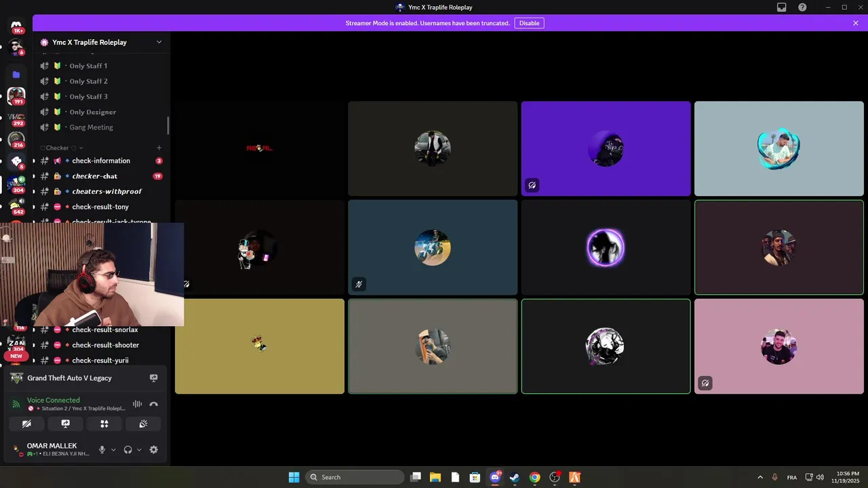The width and height of the screenshot is (868, 488).
Task: Dismiss the Streamer Mode banner
Action: [x=856, y=23]
